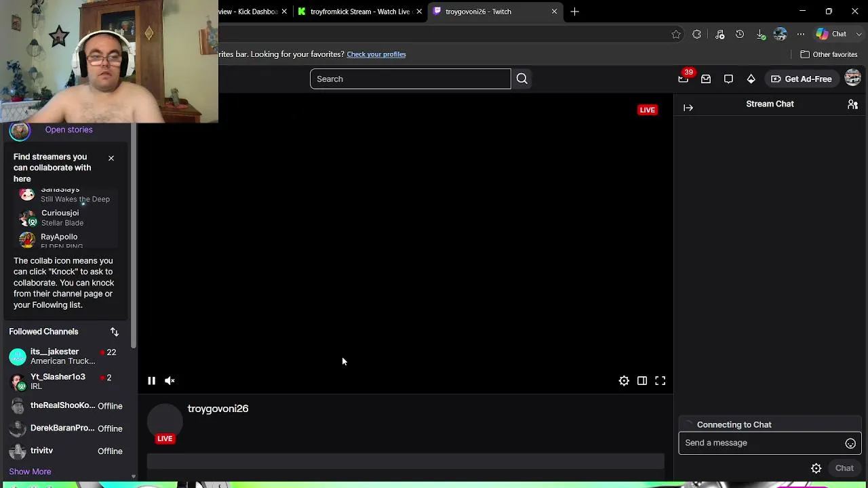Close the troygovoni26 Twitch tab
The image size is (868, 488).
[555, 12]
